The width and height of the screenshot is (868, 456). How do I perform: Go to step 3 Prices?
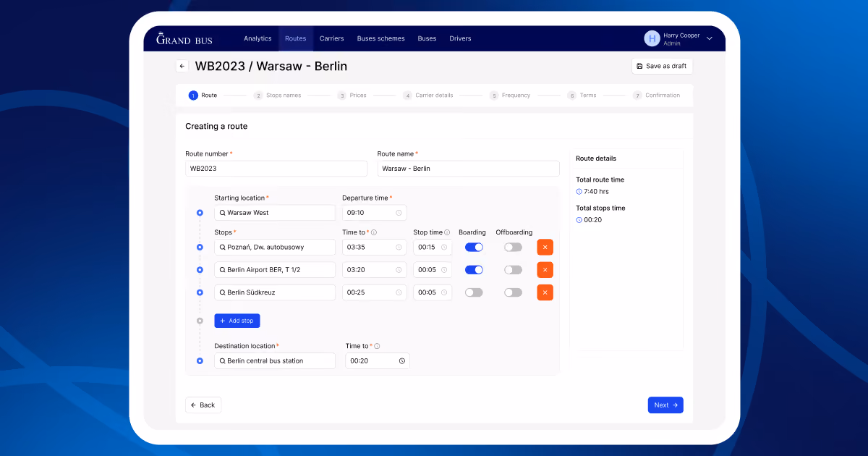pyautogui.click(x=352, y=96)
